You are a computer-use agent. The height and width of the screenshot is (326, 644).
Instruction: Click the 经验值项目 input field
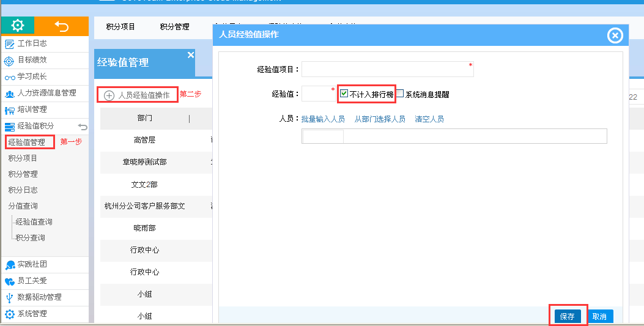pos(387,69)
